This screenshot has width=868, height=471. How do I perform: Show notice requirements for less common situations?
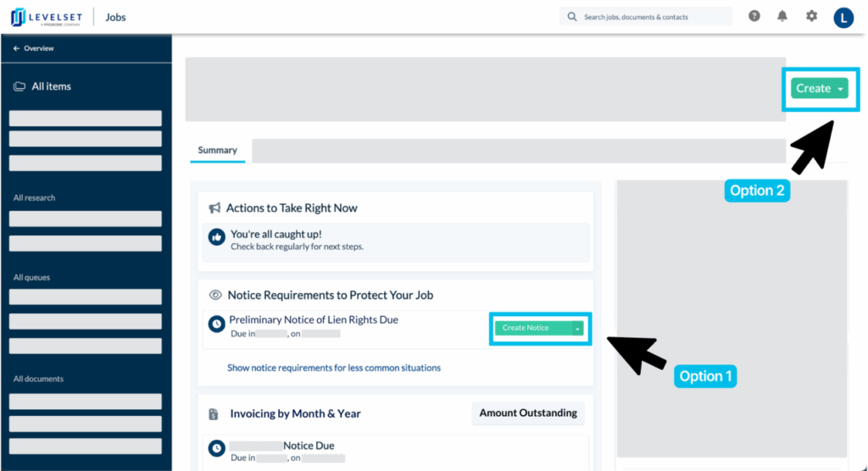(x=333, y=368)
